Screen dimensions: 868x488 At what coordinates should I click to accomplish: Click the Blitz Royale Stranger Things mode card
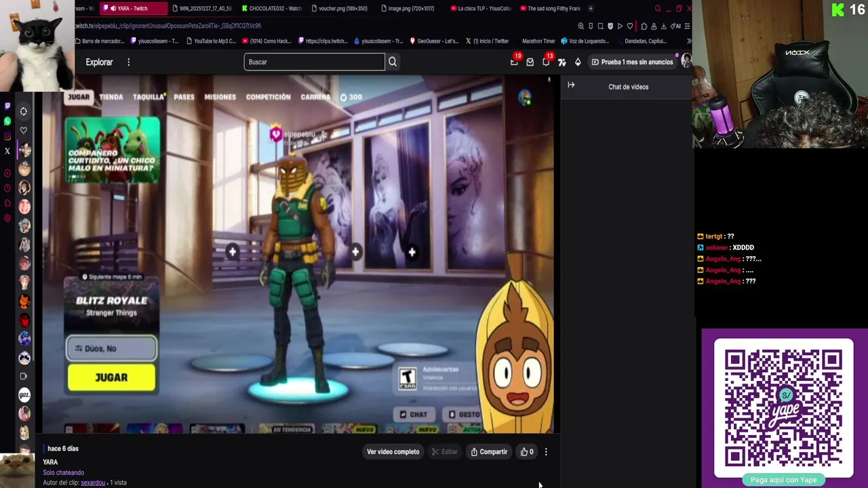point(111,306)
